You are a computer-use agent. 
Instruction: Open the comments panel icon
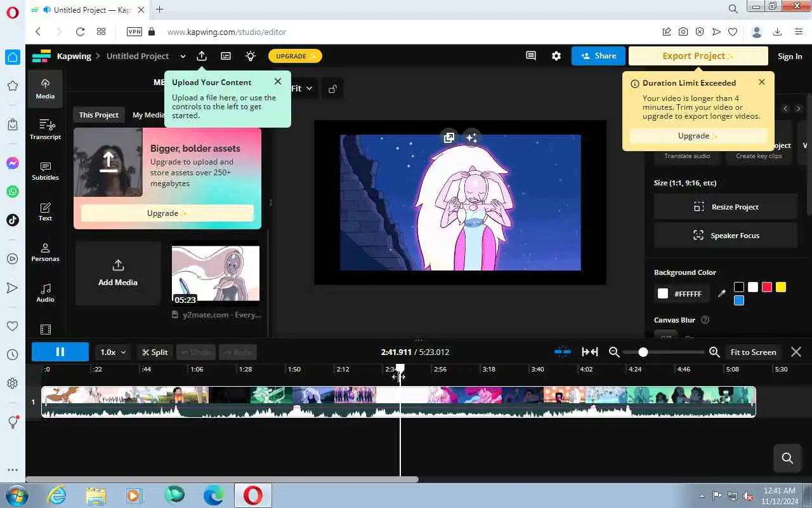[531, 56]
